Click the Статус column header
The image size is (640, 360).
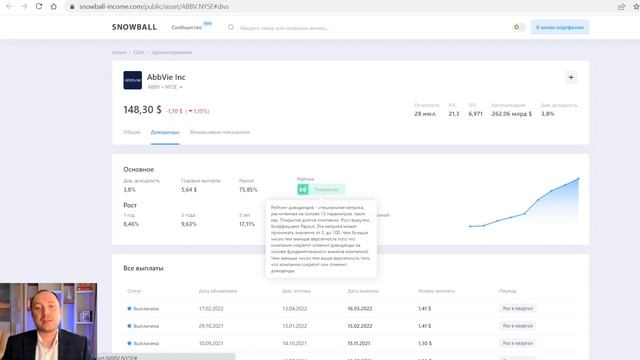(134, 291)
